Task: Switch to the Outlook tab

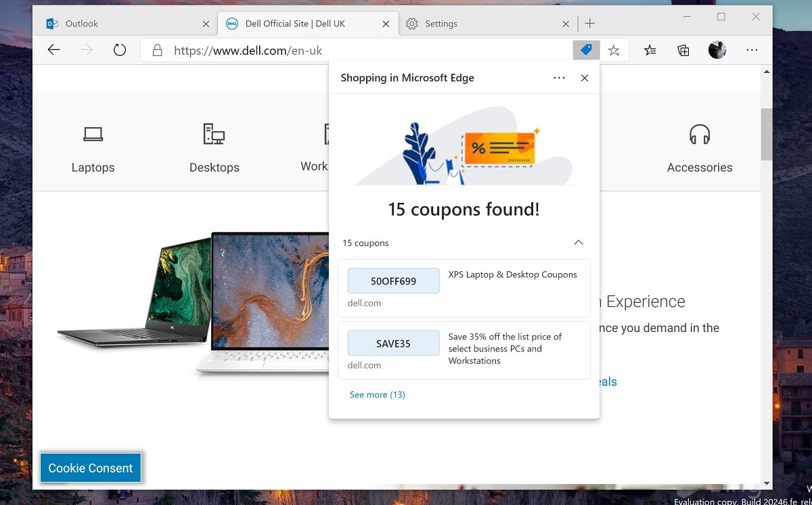Action: point(127,24)
